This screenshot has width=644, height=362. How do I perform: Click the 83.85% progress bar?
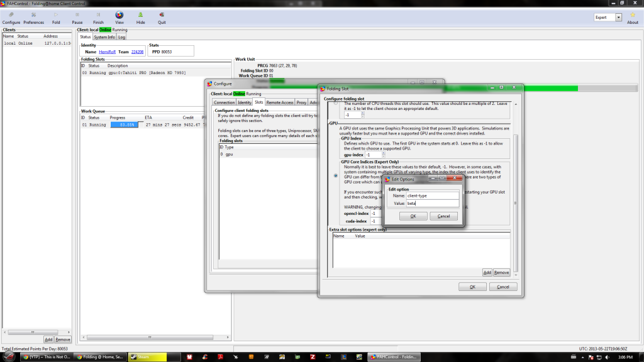127,125
